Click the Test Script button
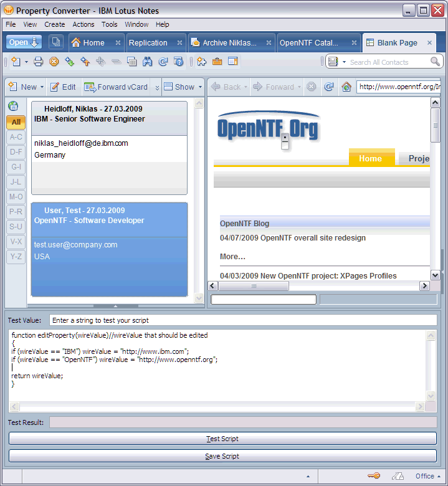Viewport: 448px width, 486px height. click(x=222, y=439)
